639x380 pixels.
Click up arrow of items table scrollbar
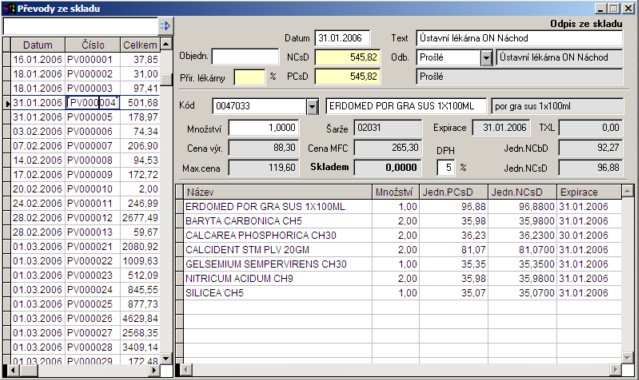tap(627, 190)
